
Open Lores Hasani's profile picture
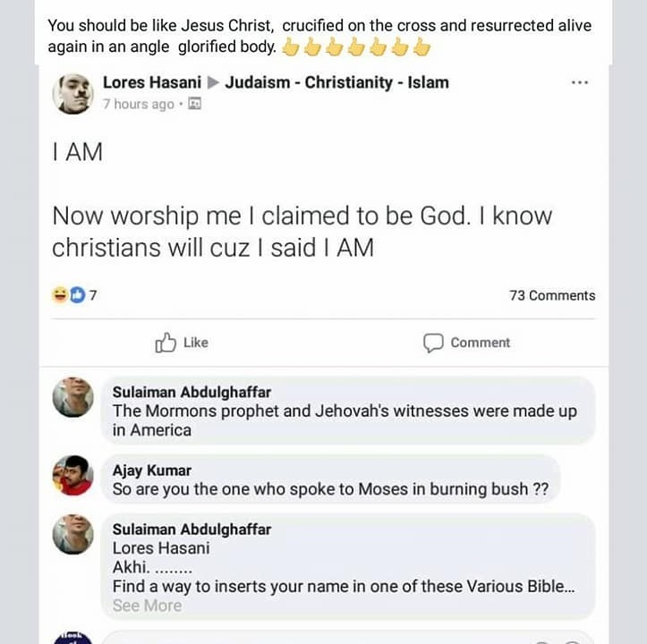tap(73, 93)
